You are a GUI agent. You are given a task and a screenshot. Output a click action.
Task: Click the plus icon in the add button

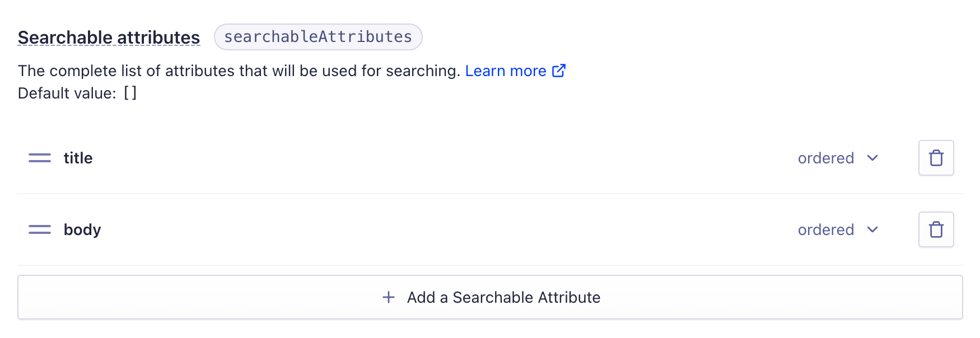point(388,297)
